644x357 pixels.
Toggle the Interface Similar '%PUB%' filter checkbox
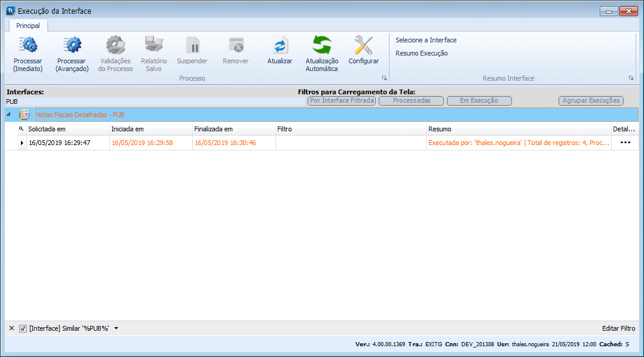click(x=23, y=328)
